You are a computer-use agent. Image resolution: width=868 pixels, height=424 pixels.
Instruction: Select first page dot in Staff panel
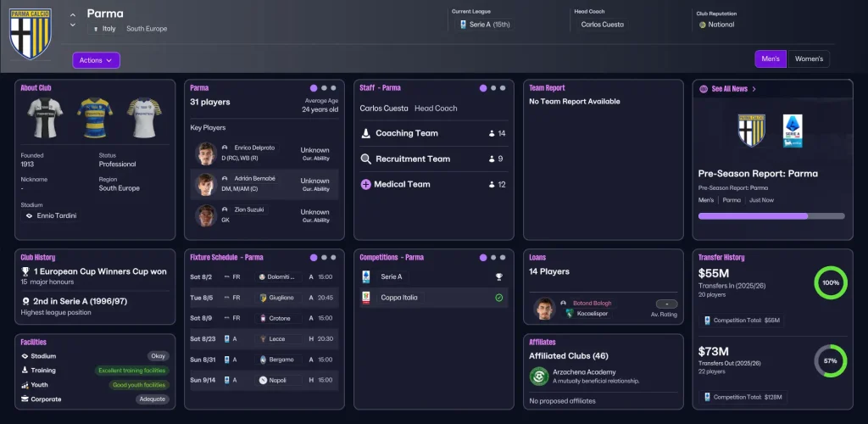(483, 87)
